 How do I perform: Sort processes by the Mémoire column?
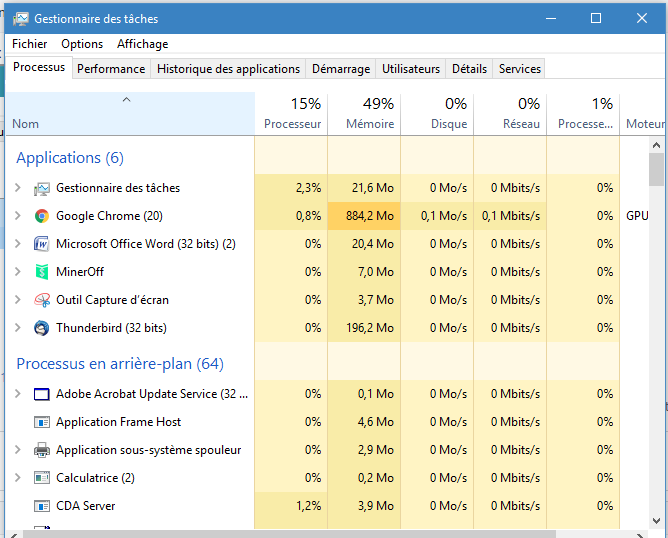pyautogui.click(x=369, y=114)
